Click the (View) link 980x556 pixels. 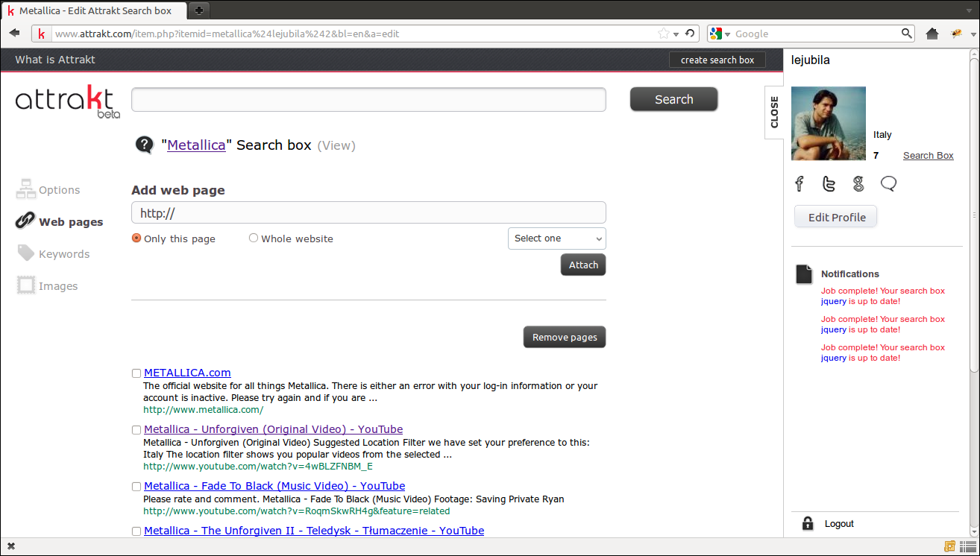pyautogui.click(x=336, y=145)
